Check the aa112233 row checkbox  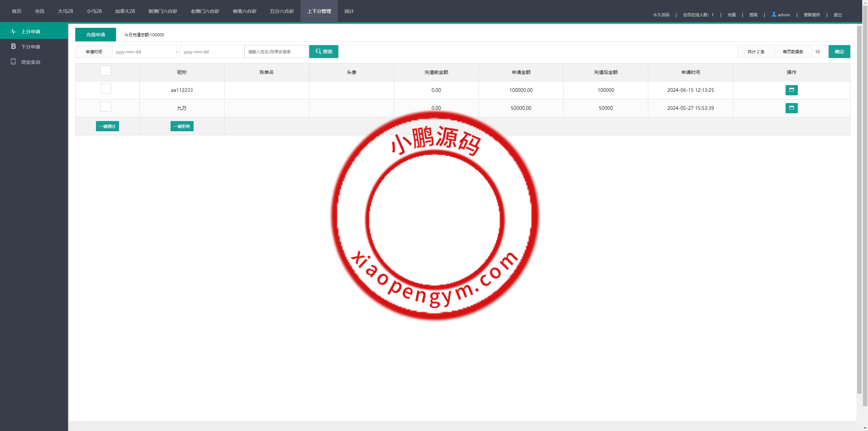point(106,89)
